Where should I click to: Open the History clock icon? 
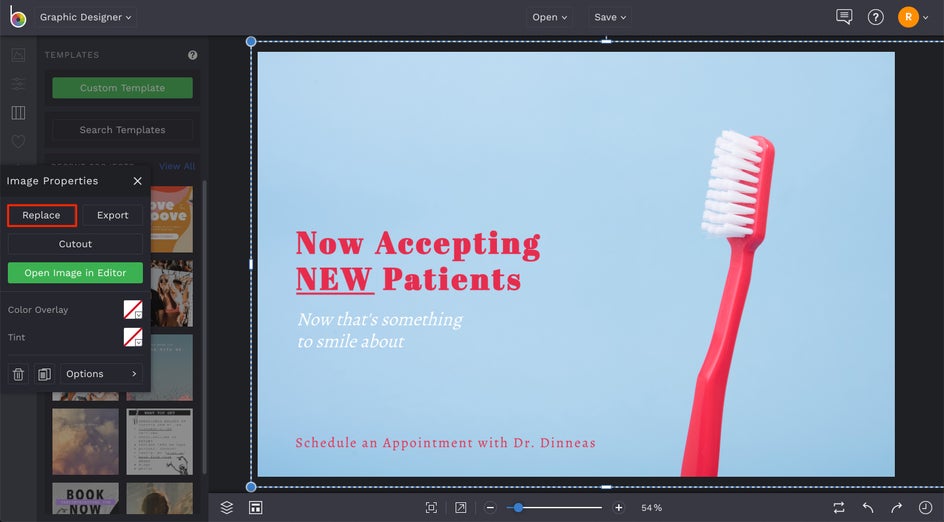coord(925,508)
